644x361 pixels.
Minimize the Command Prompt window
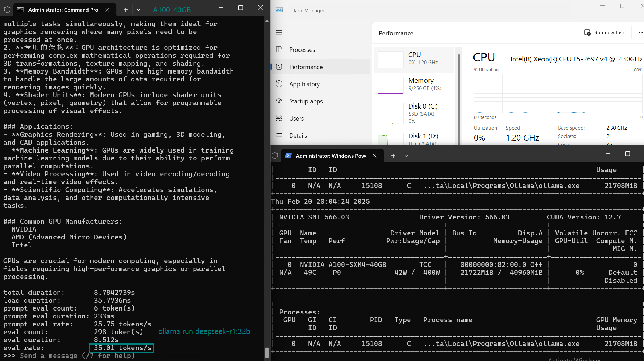(x=221, y=8)
